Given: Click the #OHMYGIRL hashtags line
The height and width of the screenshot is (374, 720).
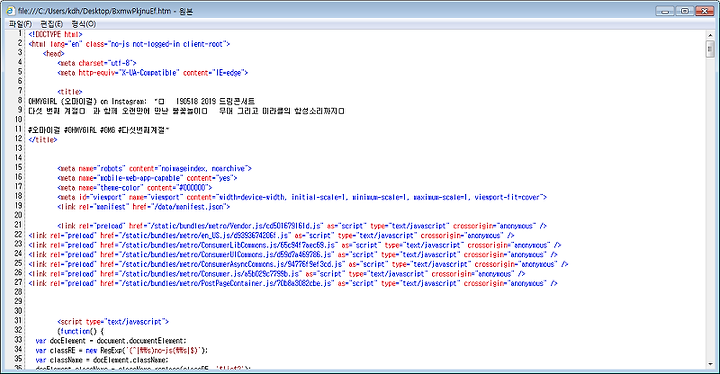Looking at the screenshot, I should (x=99, y=130).
